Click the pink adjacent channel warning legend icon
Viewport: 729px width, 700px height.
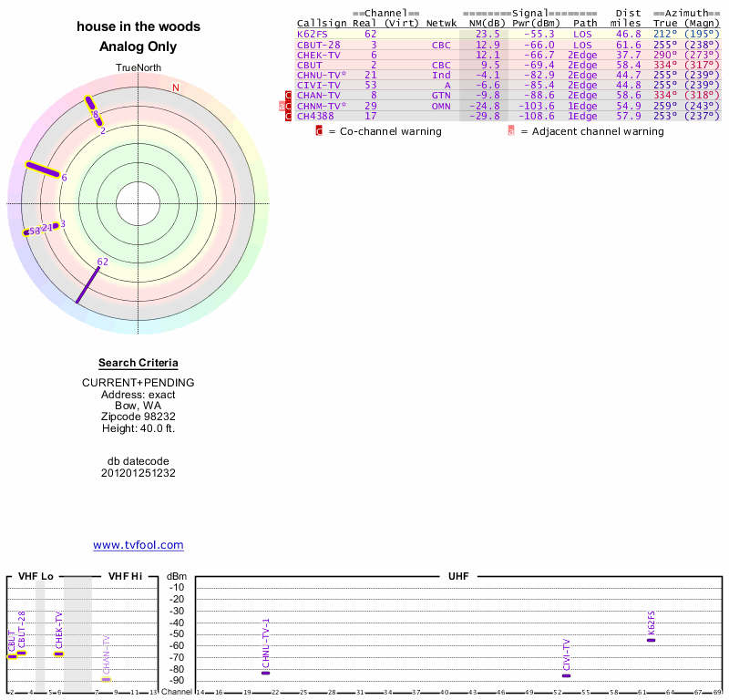click(511, 131)
